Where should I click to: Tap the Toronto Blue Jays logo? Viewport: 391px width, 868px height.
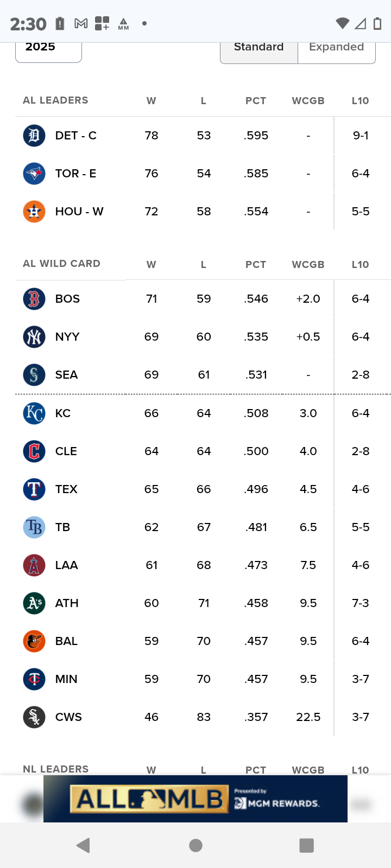tap(34, 174)
